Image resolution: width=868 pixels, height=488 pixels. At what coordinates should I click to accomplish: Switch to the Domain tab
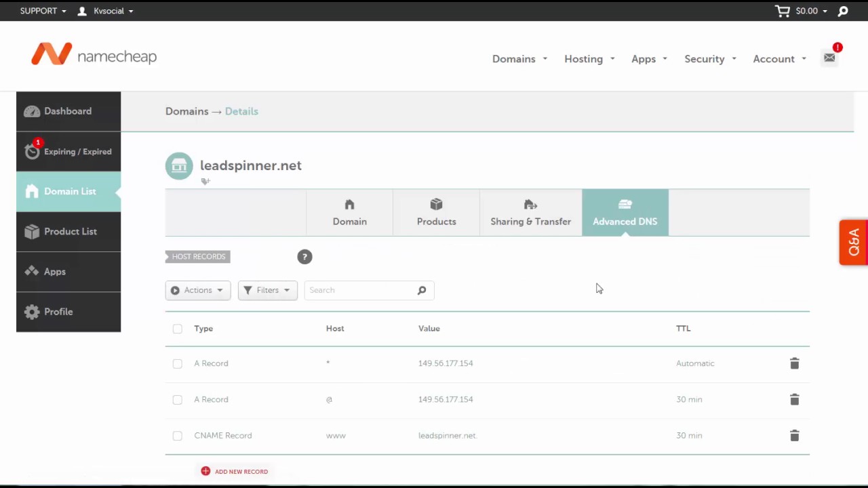(349, 213)
